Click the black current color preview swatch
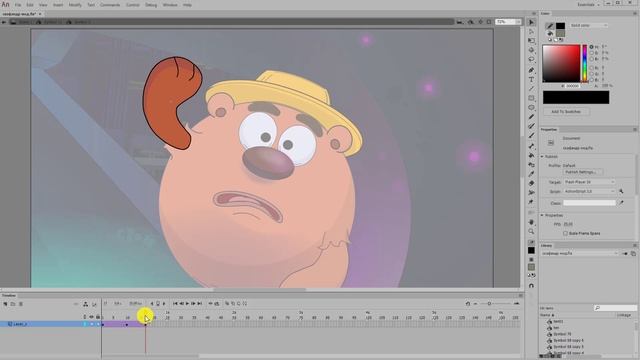This screenshot has height=360, width=640. tap(576, 97)
